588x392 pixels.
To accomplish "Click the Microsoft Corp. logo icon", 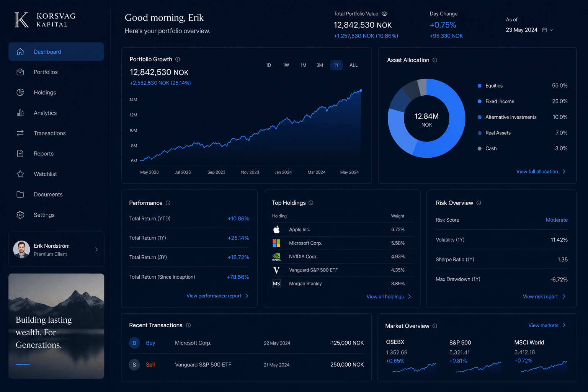I will coord(276,243).
